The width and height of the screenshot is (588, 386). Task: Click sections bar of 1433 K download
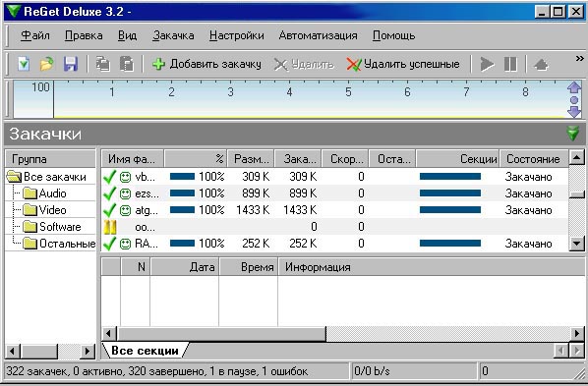click(x=450, y=210)
